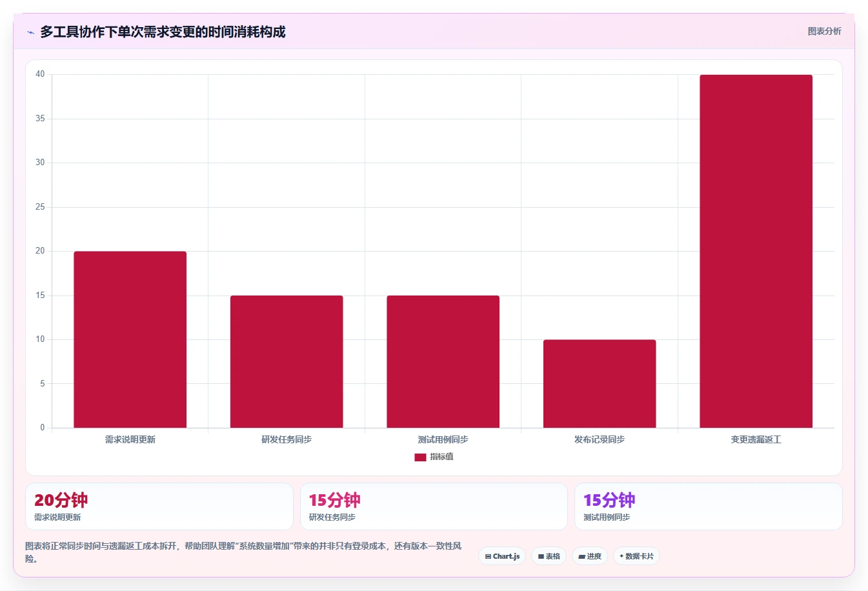Click the y-axis tick label 0

[43, 427]
